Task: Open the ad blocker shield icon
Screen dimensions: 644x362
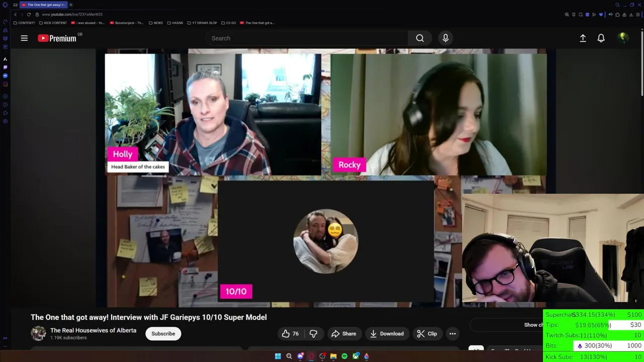Action: tap(587, 15)
